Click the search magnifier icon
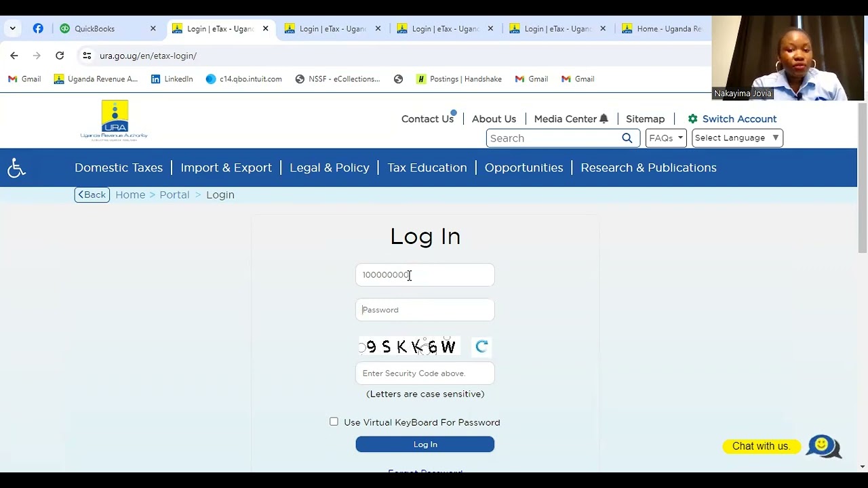This screenshot has height=488, width=868. [x=627, y=138]
